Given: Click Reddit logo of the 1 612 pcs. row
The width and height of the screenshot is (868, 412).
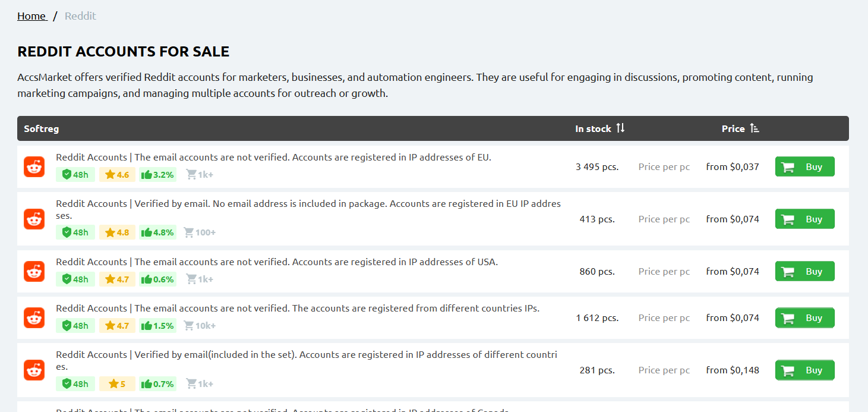Looking at the screenshot, I should pyautogui.click(x=34, y=317).
